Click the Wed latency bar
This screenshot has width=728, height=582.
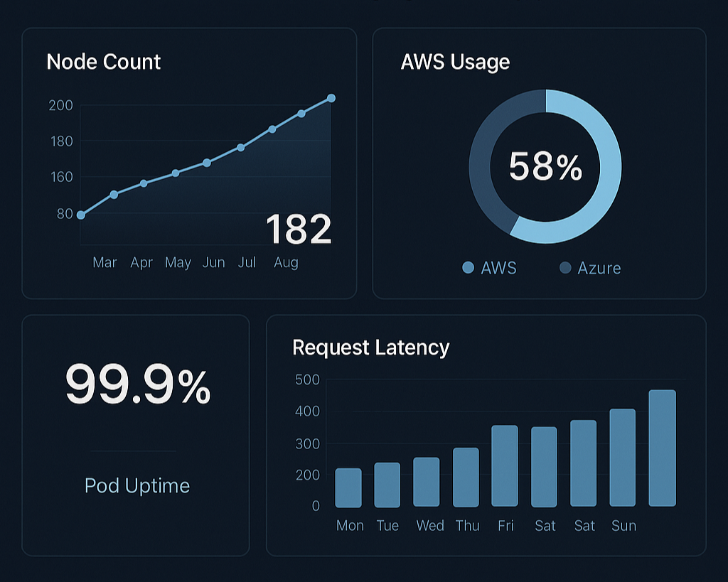point(427,482)
